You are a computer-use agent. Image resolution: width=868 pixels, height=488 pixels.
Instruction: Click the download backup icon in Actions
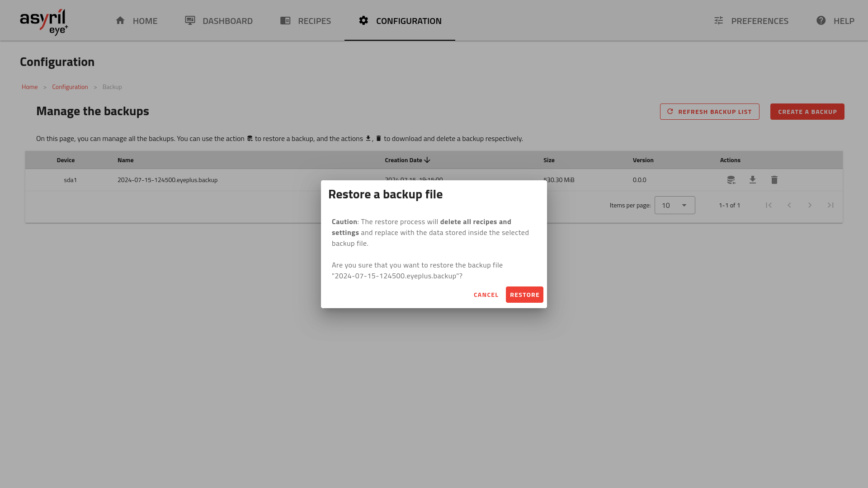753,180
